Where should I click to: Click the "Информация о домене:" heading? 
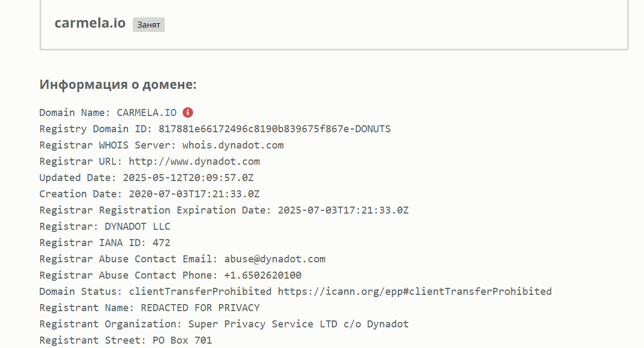point(118,84)
